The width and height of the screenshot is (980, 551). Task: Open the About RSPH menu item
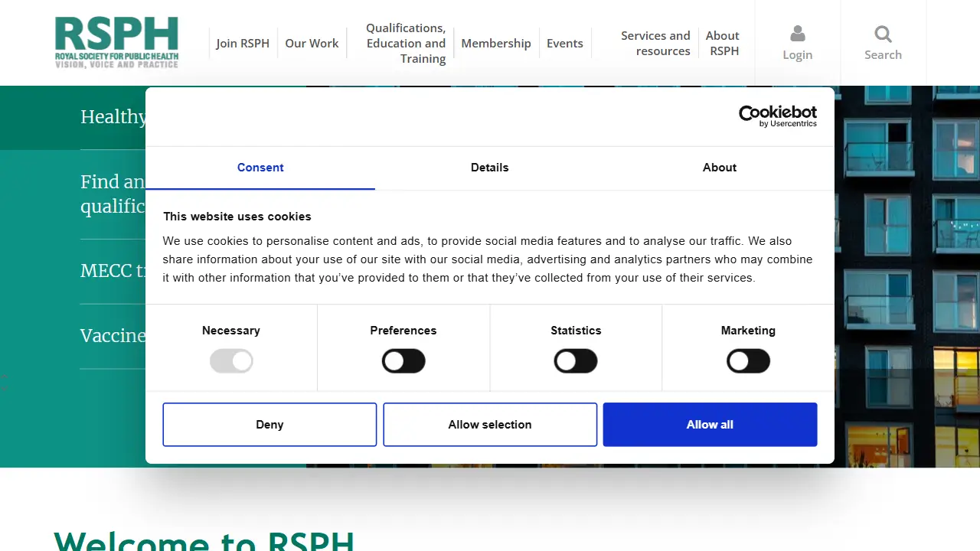click(x=723, y=44)
